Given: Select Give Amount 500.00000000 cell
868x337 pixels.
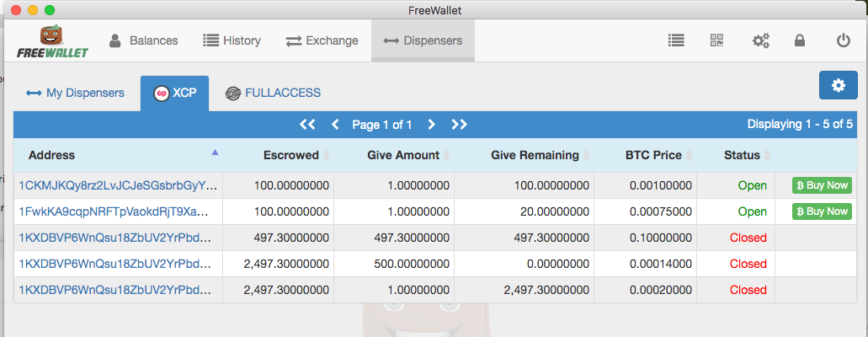Looking at the screenshot, I should 395,264.
